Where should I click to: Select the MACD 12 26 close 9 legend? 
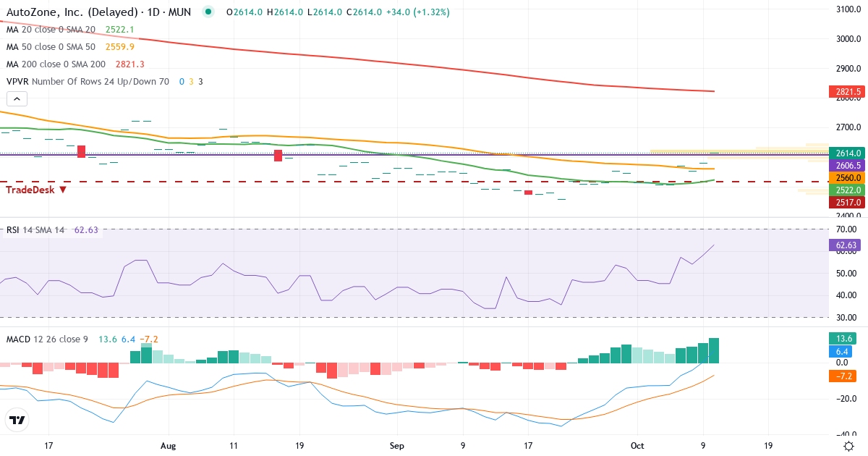point(47,339)
